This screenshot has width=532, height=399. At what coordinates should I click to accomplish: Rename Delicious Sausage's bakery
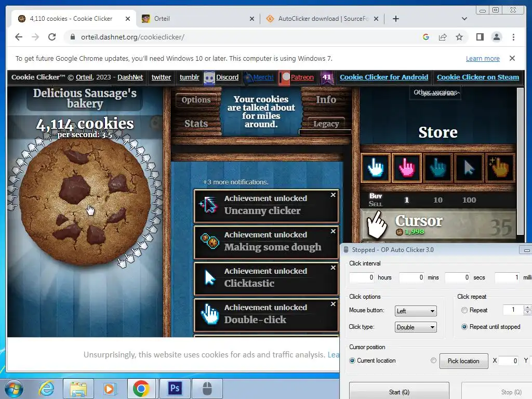coord(85,98)
